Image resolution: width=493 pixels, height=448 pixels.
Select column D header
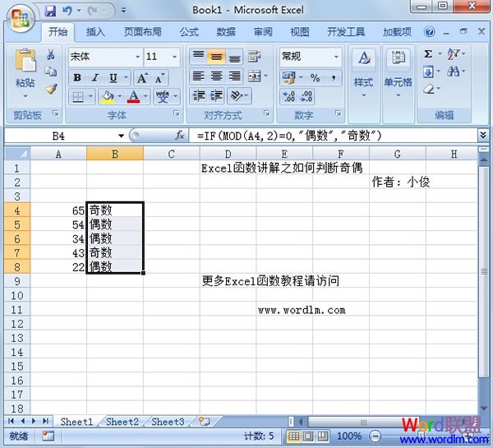pyautogui.click(x=228, y=154)
